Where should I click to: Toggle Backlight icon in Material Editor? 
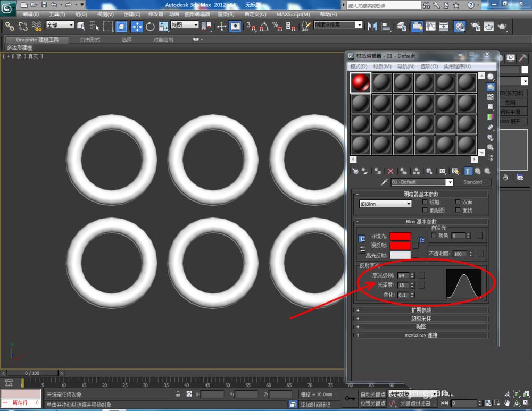point(491,87)
